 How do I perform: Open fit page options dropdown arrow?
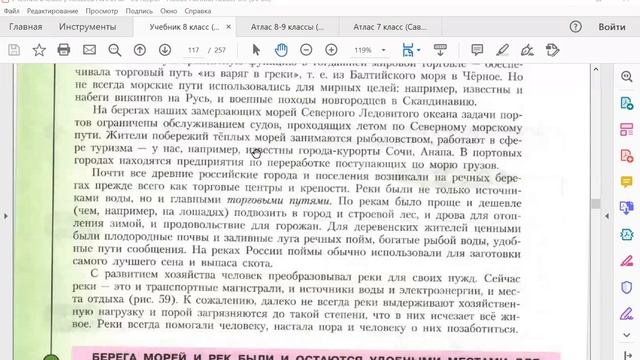click(x=419, y=50)
